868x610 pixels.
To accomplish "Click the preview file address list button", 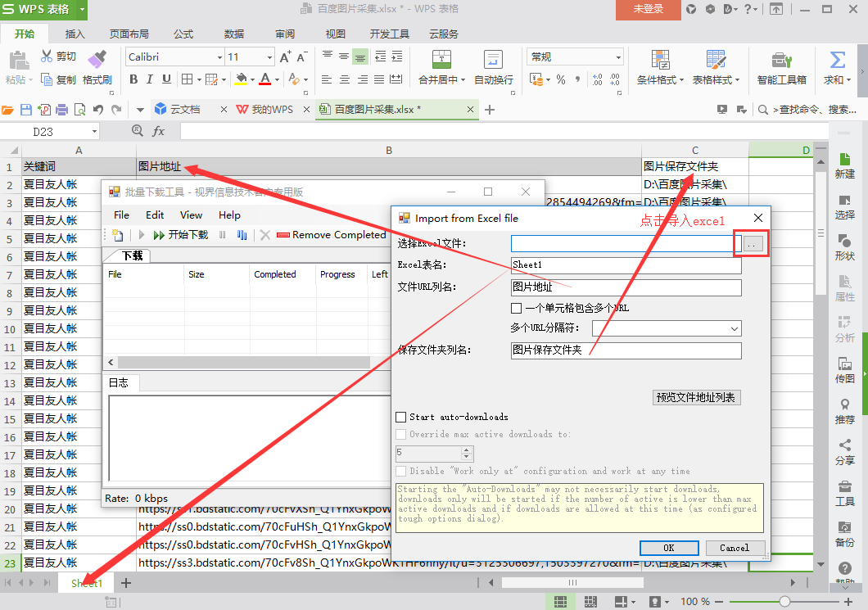I will [x=696, y=397].
